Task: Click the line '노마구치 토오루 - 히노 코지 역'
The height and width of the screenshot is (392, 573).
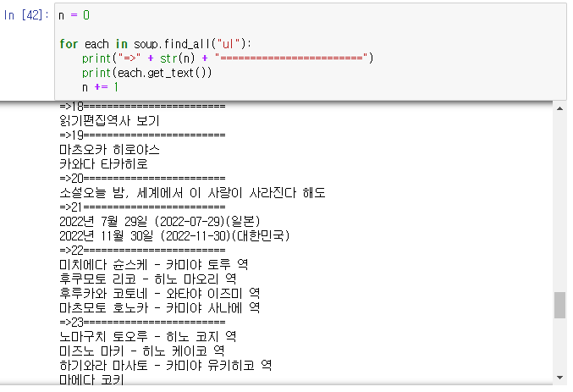Action: coord(148,336)
